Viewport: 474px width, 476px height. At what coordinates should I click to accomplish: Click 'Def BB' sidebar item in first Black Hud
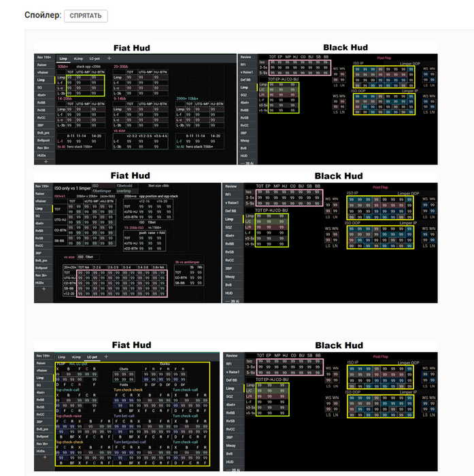[x=246, y=80]
